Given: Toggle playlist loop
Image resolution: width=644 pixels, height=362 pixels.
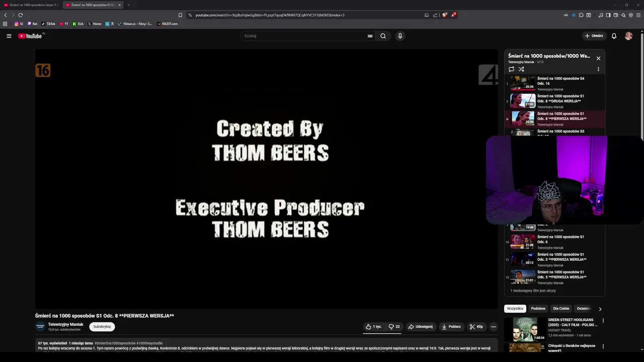Looking at the screenshot, I should (x=511, y=69).
